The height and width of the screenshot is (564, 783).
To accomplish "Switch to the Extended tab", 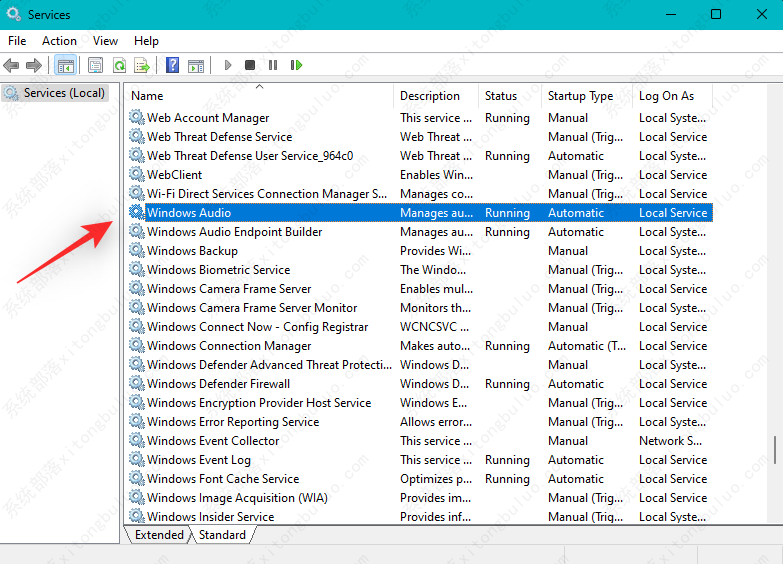I will click(160, 535).
